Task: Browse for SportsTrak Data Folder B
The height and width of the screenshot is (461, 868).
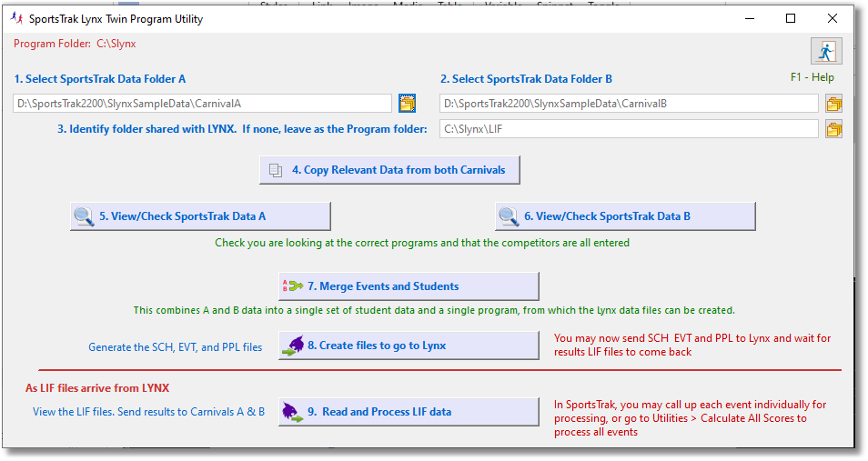Action: click(x=833, y=104)
